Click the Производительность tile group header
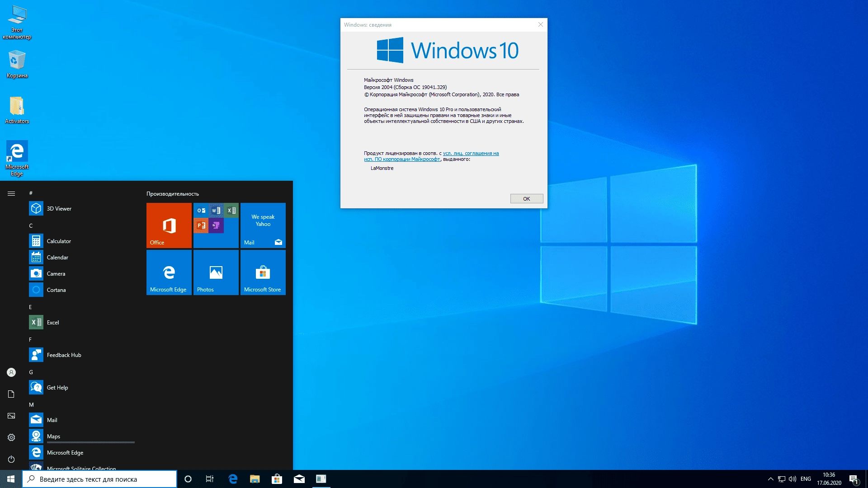This screenshot has height=488, width=868. (x=173, y=194)
